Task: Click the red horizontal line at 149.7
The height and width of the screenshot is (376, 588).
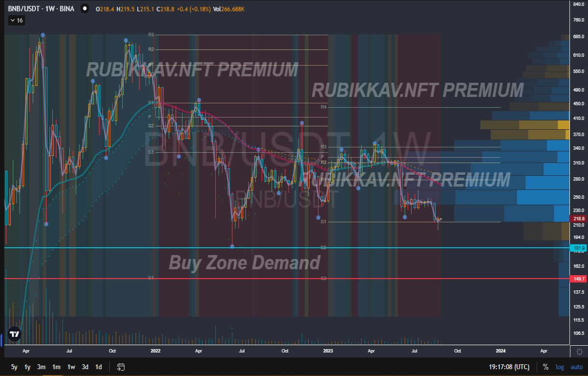Action: (x=287, y=278)
